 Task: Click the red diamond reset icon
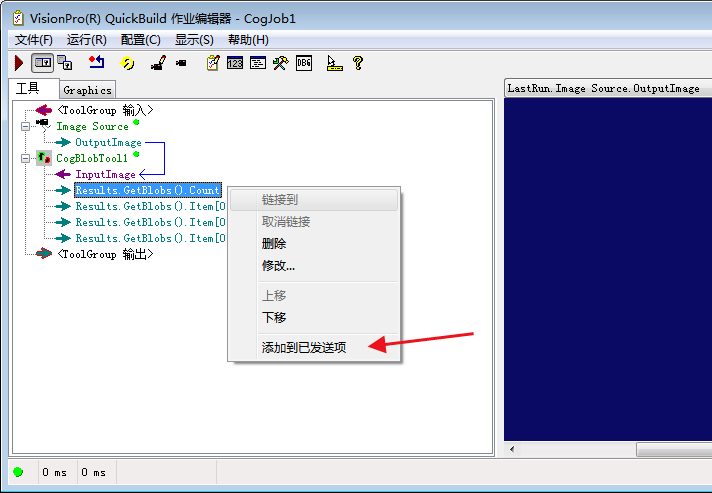pos(97,62)
